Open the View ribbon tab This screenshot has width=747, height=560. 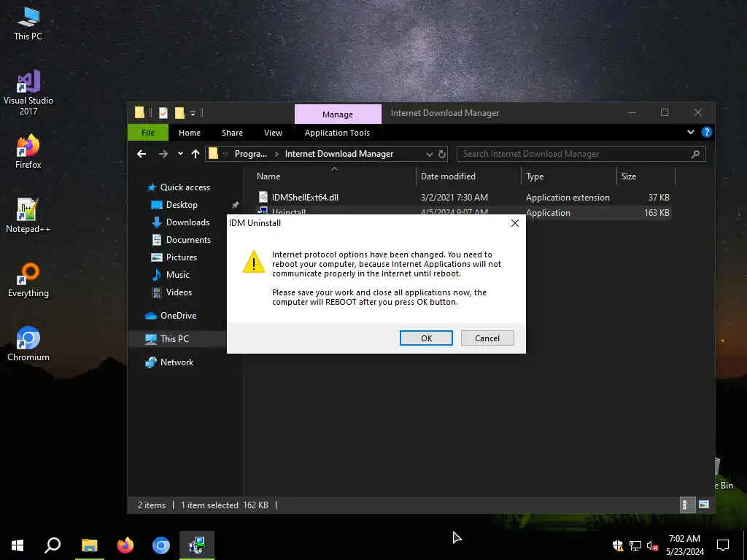pos(273,133)
